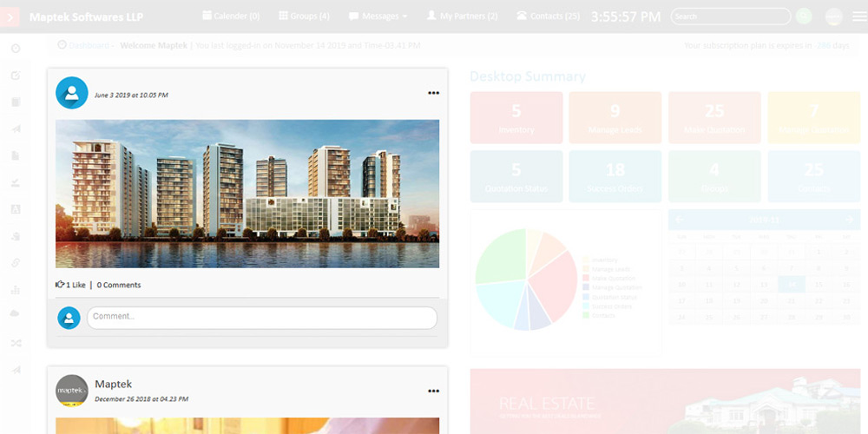868x434 pixels.
Task: Open Groups (4) in the top bar
Action: pyautogui.click(x=304, y=16)
